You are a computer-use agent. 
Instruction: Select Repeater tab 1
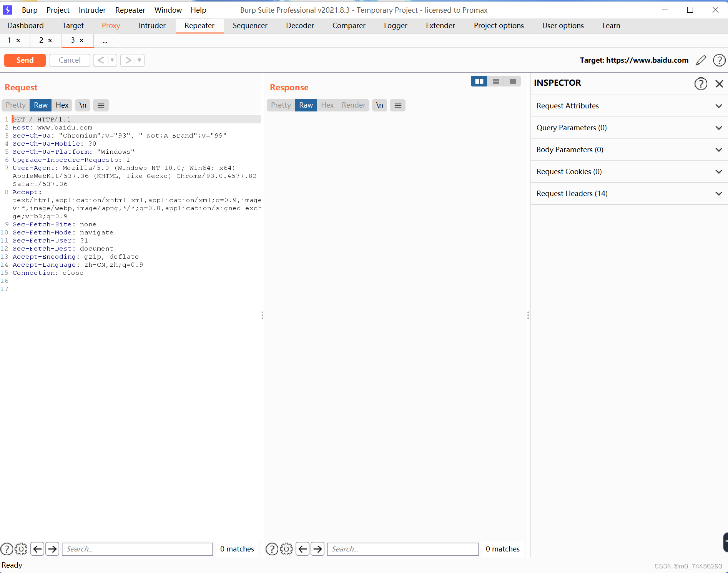10,40
